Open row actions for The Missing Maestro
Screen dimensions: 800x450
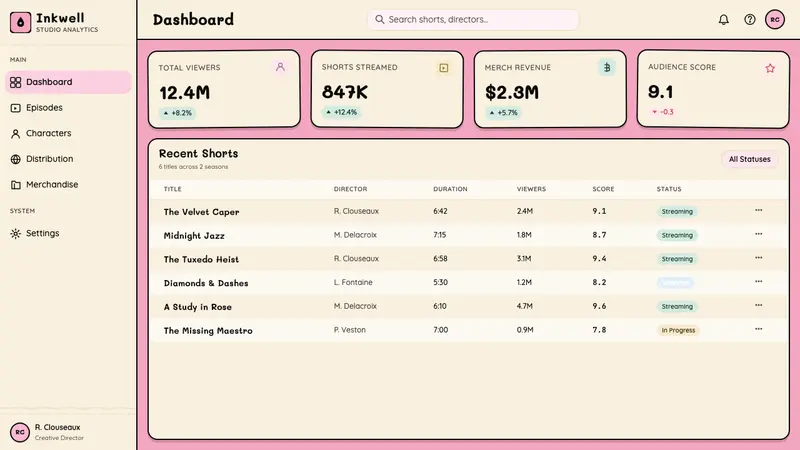[x=759, y=329]
